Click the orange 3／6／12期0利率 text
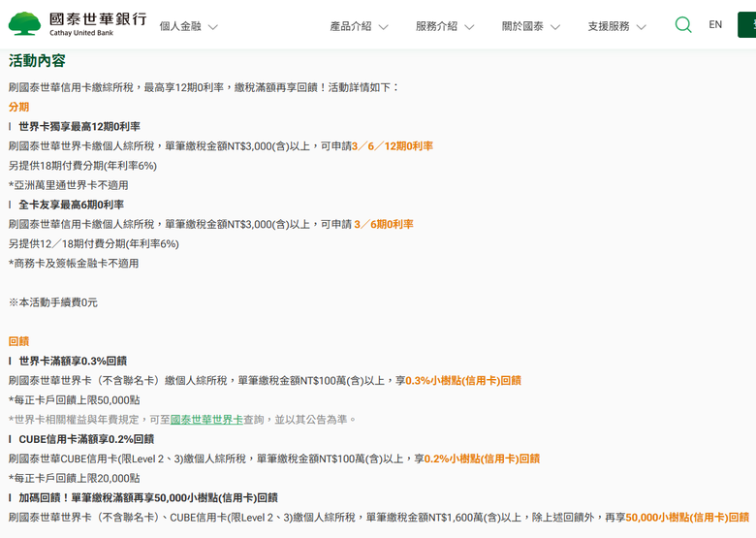Screen dimensions: 756x538 pyautogui.click(x=393, y=146)
